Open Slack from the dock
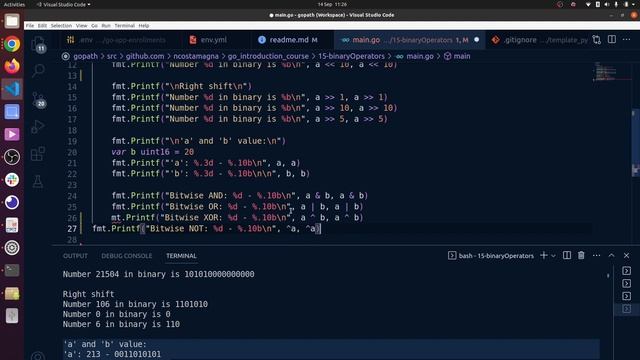640x360 pixels. (x=12, y=180)
